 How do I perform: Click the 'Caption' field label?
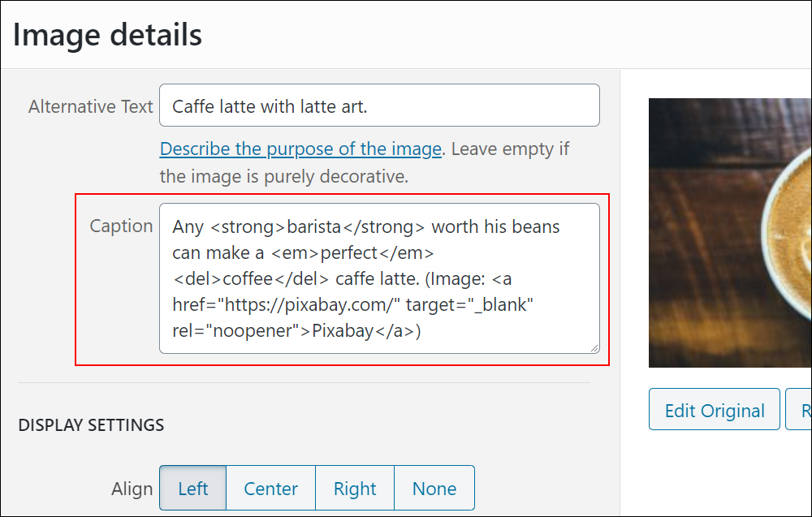pos(121,226)
